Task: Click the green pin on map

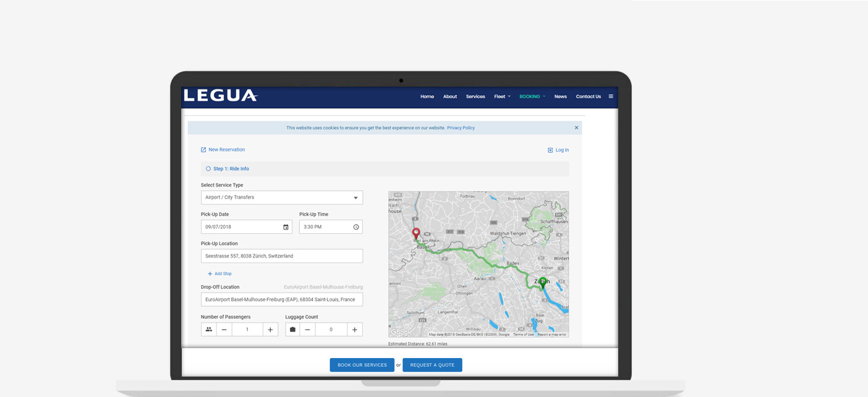Action: (543, 283)
